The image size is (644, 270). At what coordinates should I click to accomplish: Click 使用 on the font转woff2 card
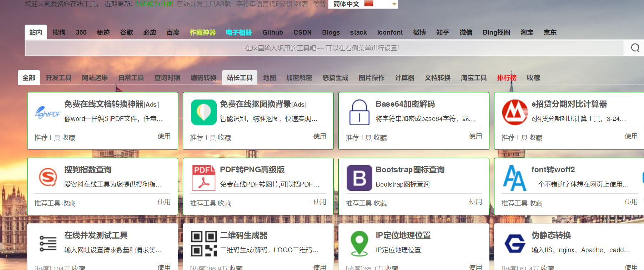[x=631, y=202]
